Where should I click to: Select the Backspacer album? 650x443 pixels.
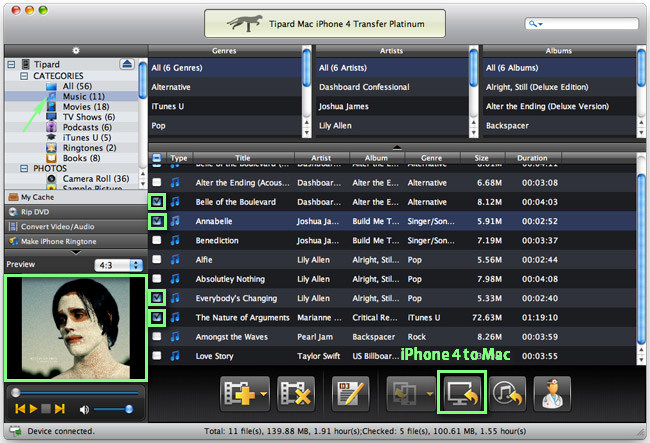pos(559,126)
